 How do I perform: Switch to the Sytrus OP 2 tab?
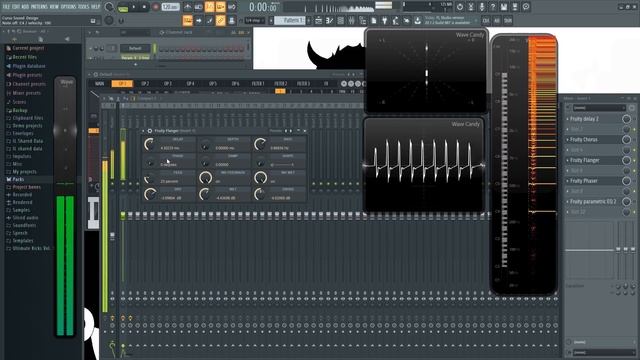(x=145, y=84)
